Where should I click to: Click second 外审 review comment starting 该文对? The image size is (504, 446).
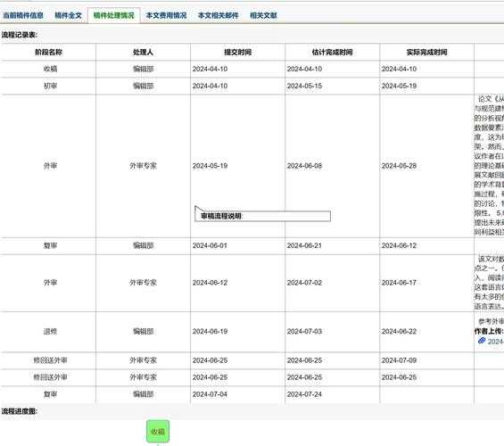click(489, 282)
